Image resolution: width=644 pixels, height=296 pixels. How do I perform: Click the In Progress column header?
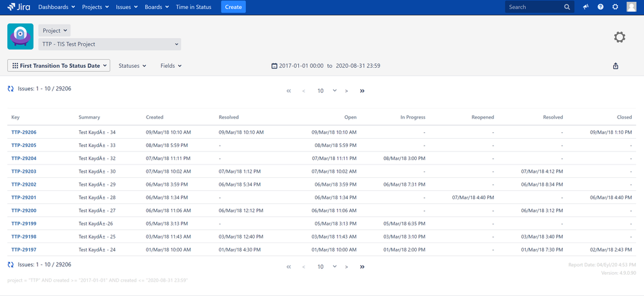click(413, 117)
